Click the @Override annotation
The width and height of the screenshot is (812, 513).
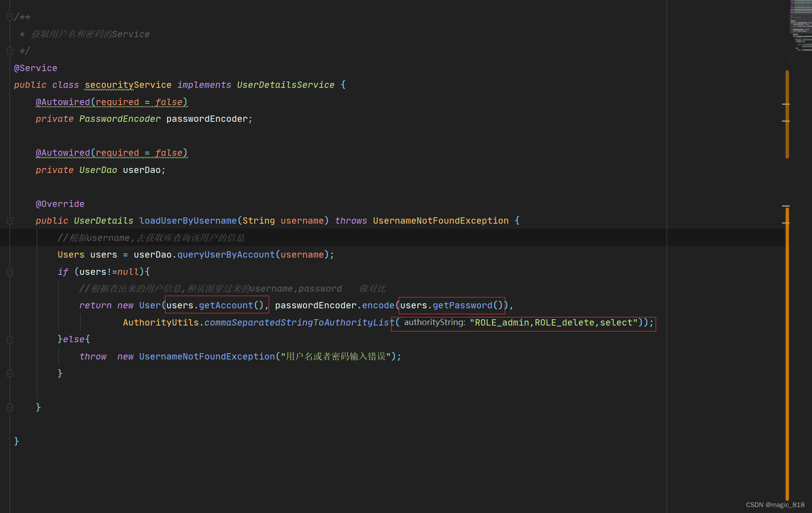(60, 204)
